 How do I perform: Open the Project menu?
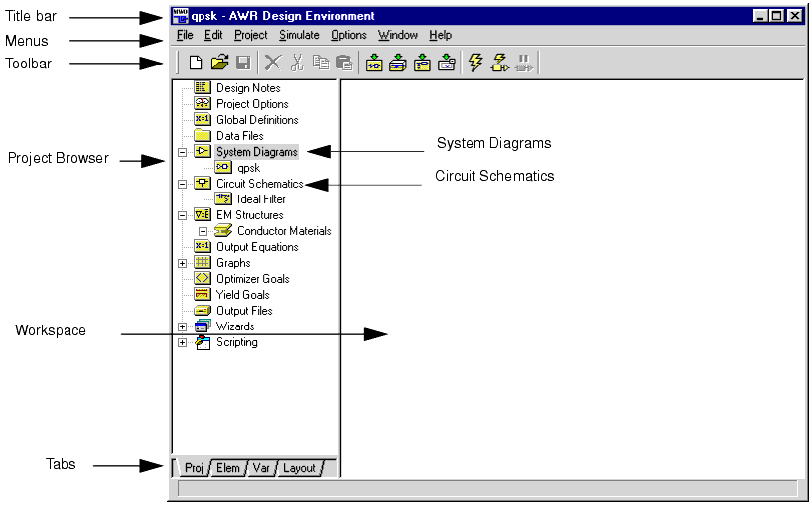point(250,35)
